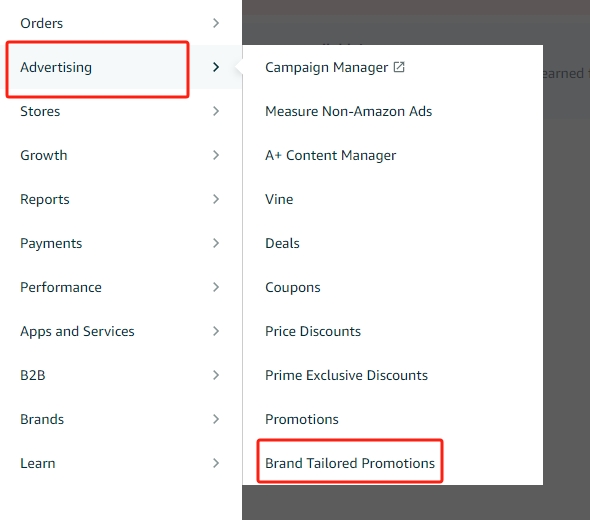590x520 pixels.
Task: Select Brand Tailored Promotions
Action: 350,463
